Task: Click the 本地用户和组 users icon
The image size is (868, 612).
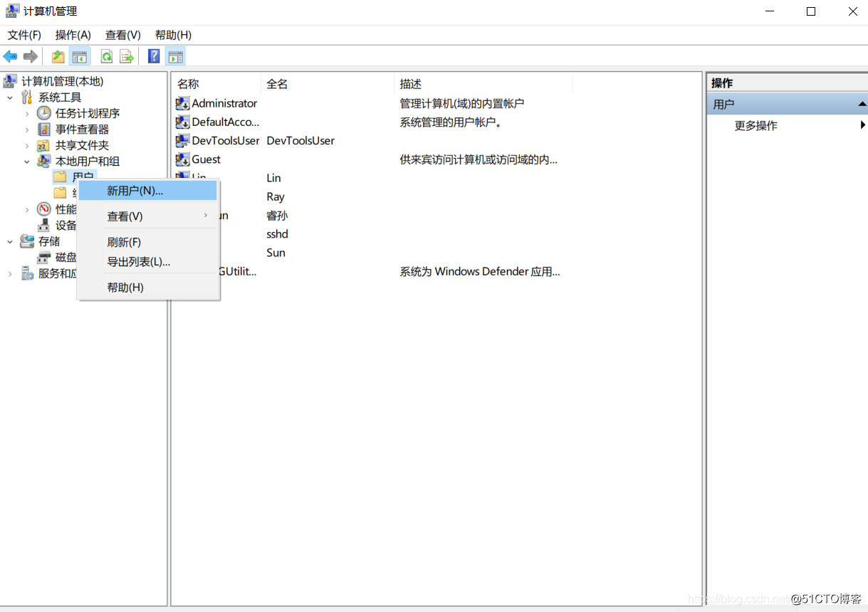Action: [x=44, y=161]
